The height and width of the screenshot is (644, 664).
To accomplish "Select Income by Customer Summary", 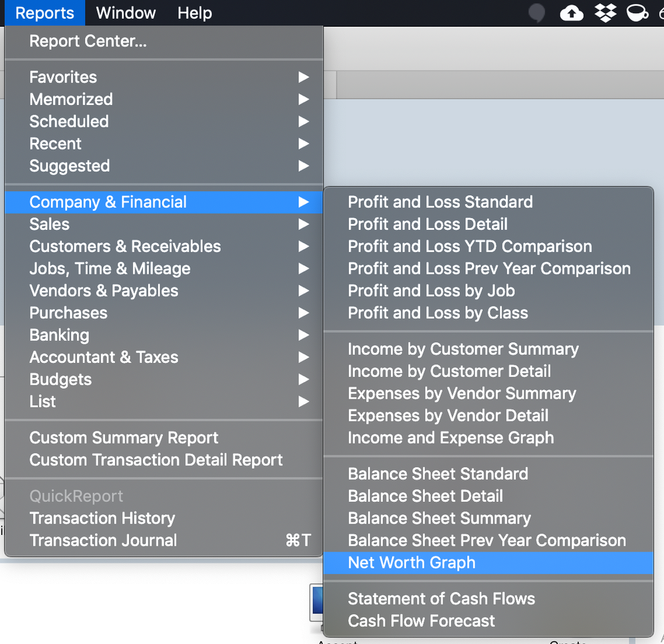I will coord(489,349).
